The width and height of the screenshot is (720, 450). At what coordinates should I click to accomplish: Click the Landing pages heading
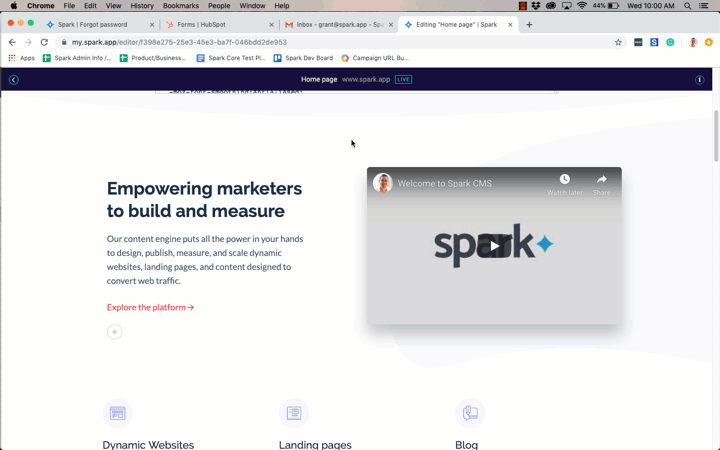pyautogui.click(x=315, y=444)
